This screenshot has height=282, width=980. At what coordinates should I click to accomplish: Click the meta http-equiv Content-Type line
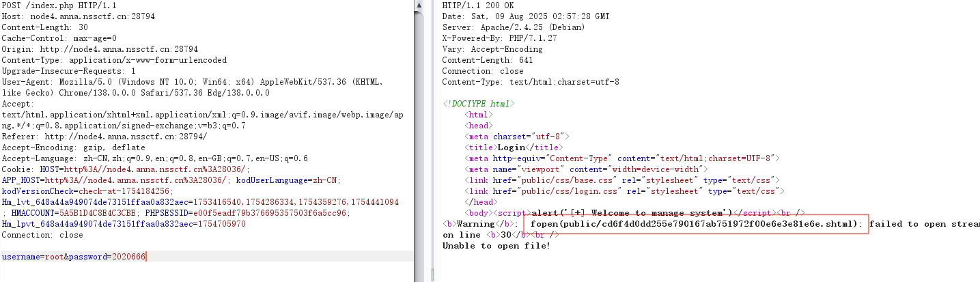[x=621, y=158]
